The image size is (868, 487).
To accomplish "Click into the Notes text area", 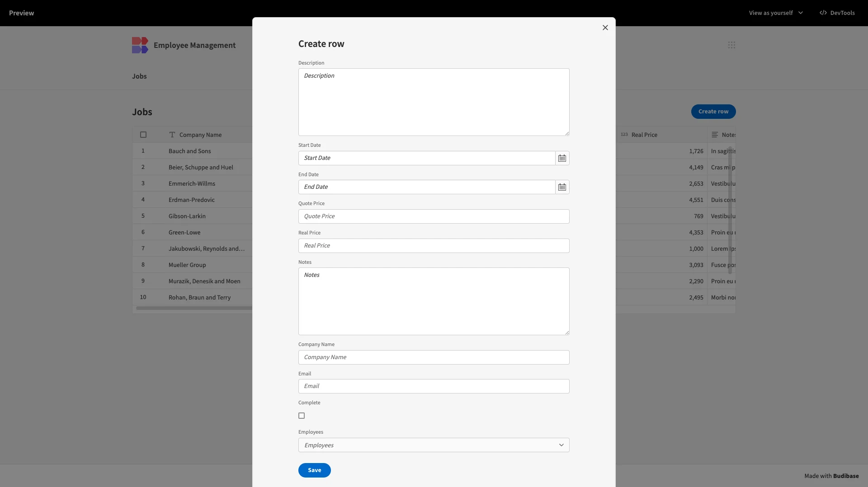I will point(434,301).
